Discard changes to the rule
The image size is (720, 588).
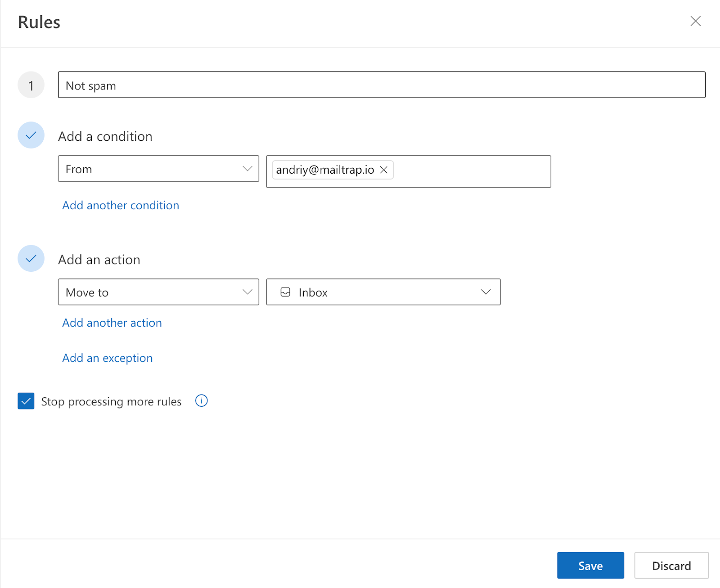(671, 566)
